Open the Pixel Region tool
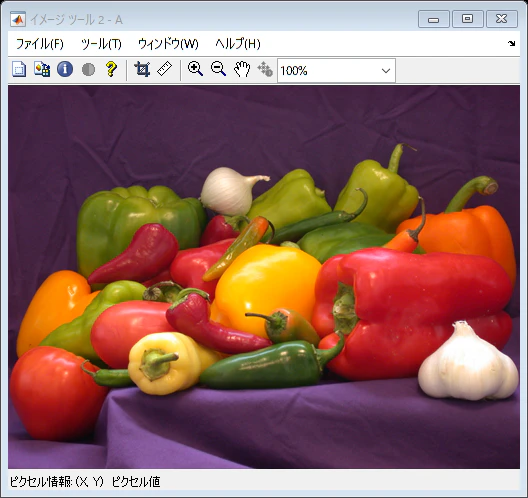Screen dimensions: 528x498 coord(42,69)
